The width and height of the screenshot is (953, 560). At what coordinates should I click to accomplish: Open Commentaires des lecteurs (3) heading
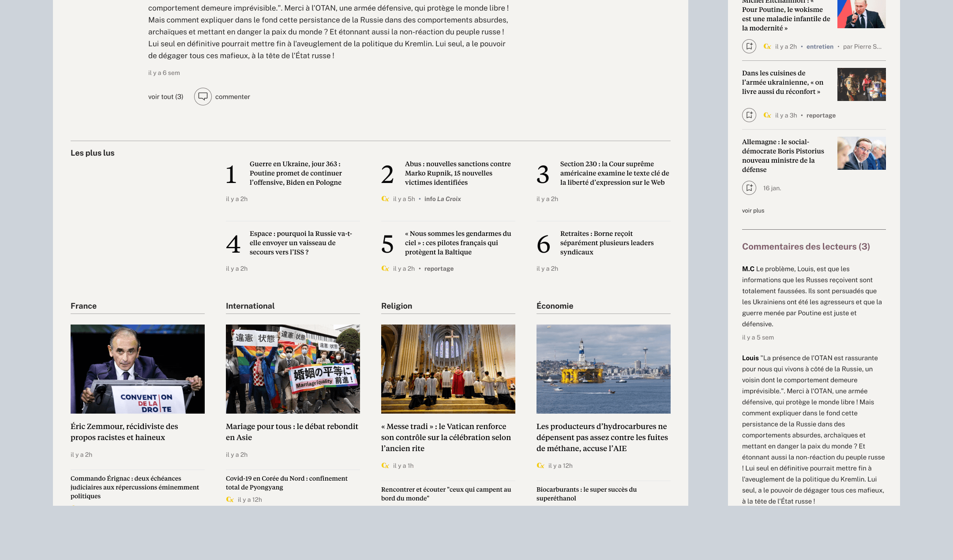click(x=806, y=246)
